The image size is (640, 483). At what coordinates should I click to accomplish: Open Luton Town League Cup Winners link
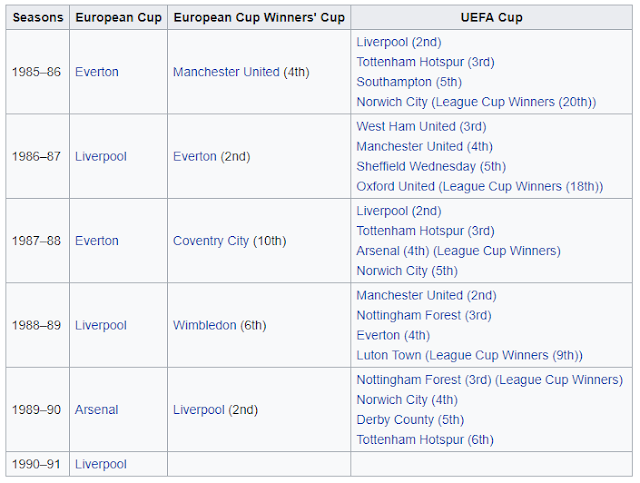[469, 356]
